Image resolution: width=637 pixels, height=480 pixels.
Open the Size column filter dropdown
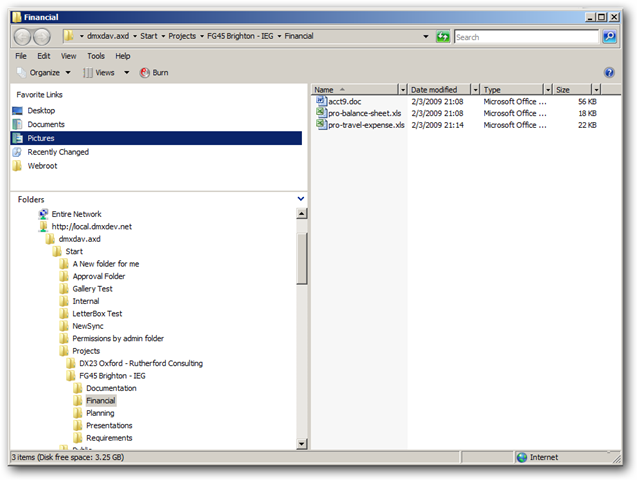(596, 89)
